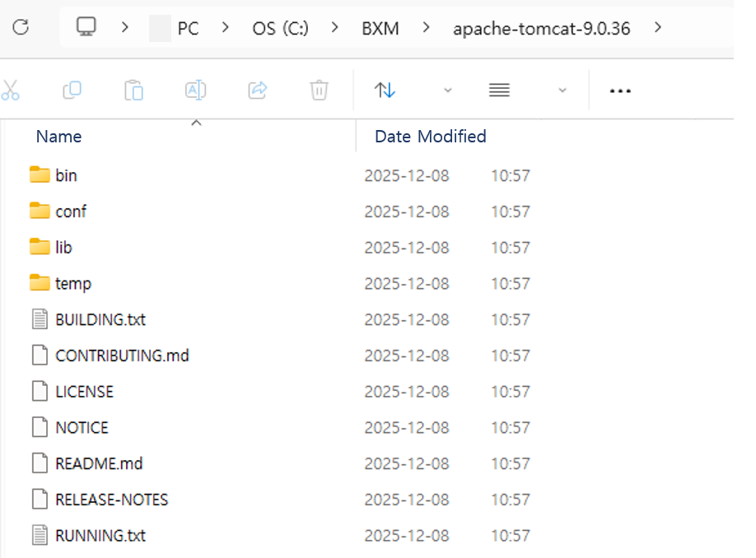Go to OS (C:) breadcrumb
Viewport: 756px width, 558px height.
tap(280, 29)
